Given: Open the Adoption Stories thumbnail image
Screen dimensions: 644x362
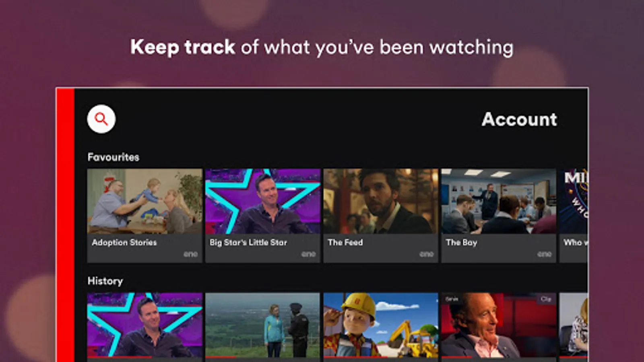Looking at the screenshot, I should (145, 201).
